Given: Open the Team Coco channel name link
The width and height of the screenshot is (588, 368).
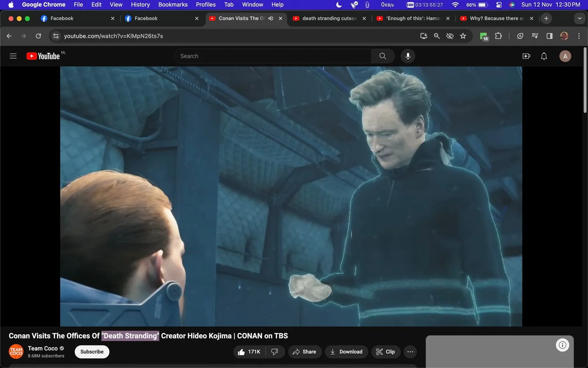Looking at the screenshot, I should pyautogui.click(x=43, y=348).
